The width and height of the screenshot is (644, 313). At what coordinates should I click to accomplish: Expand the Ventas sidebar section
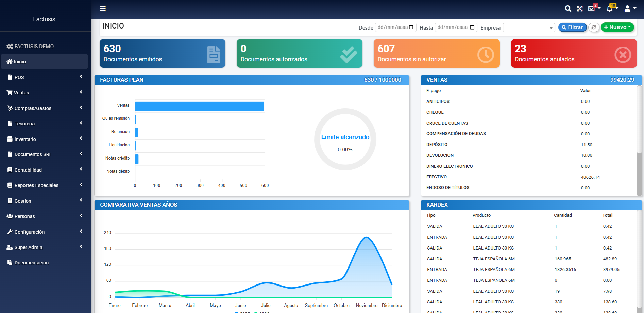pos(20,92)
